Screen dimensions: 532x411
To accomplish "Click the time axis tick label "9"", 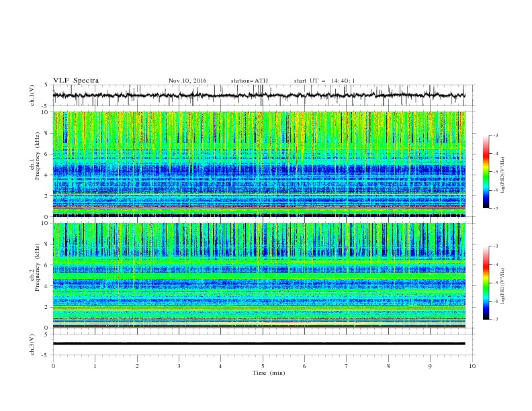I will [430, 366].
